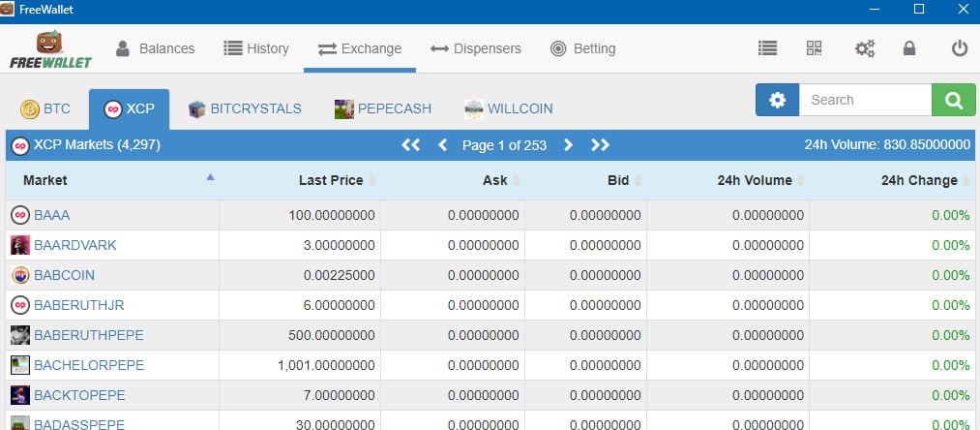
Task: Switch to the Exchange tab
Action: click(359, 48)
